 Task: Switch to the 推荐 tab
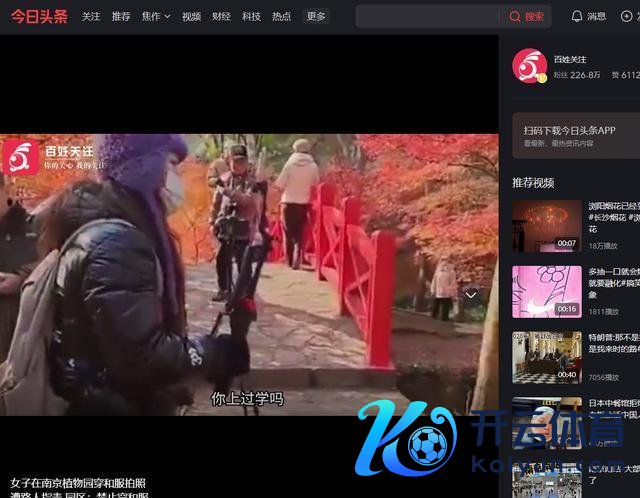pyautogui.click(x=121, y=17)
